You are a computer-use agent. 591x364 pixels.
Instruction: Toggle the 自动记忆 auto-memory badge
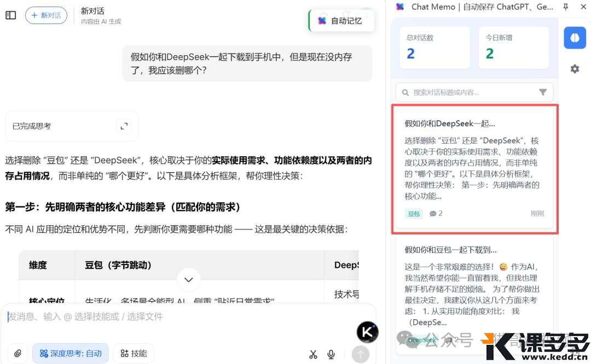pos(340,21)
